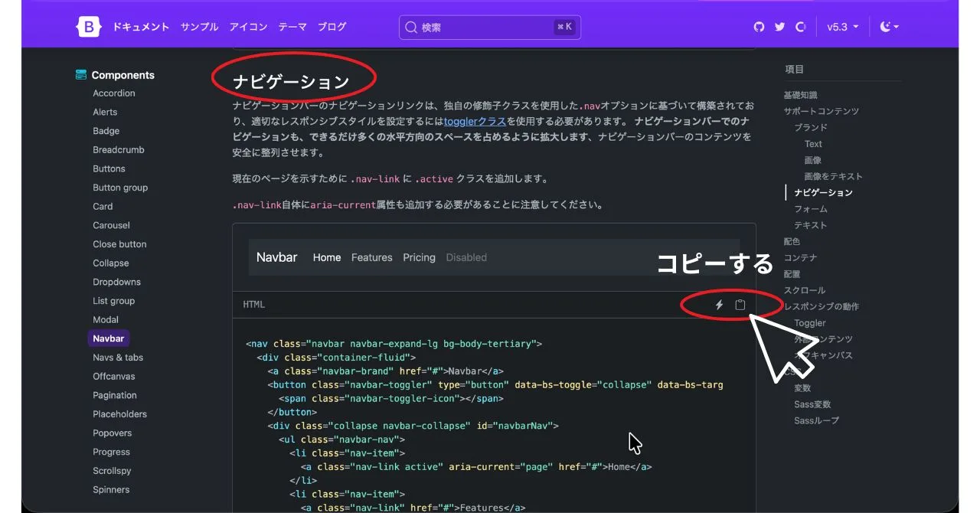The height and width of the screenshot is (513, 980).
Task: Expand the theme switcher dropdown caret
Action: point(896,27)
